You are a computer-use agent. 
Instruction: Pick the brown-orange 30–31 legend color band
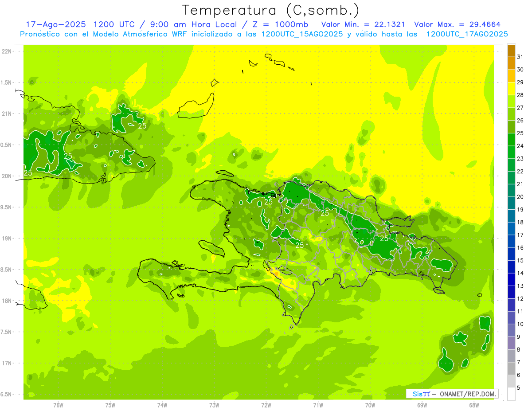click(x=511, y=63)
